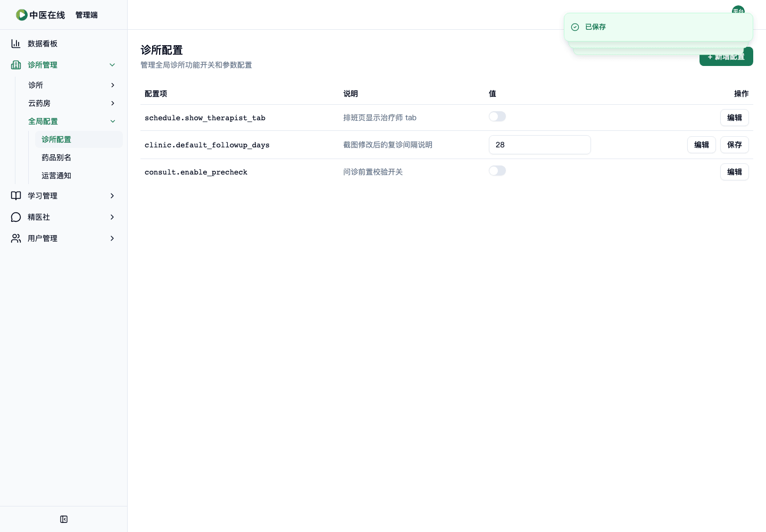Collapse the 诊所管理 chevron
766x532 pixels.
[112, 65]
